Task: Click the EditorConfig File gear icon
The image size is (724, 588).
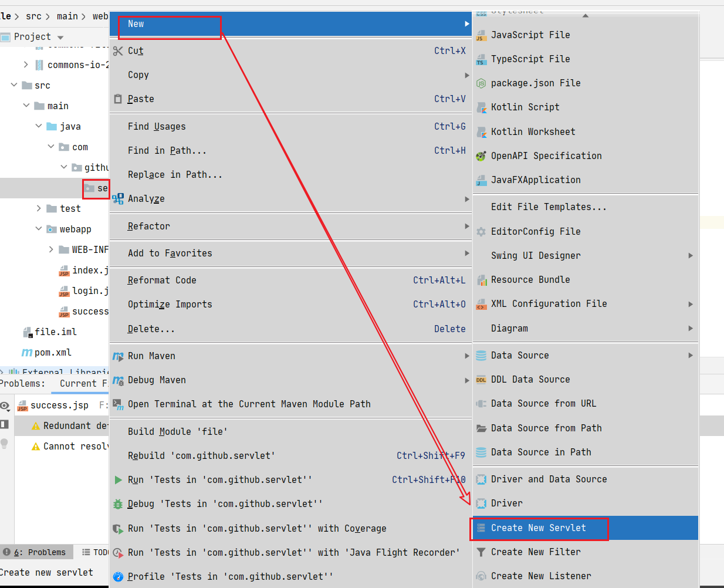Action: click(481, 232)
